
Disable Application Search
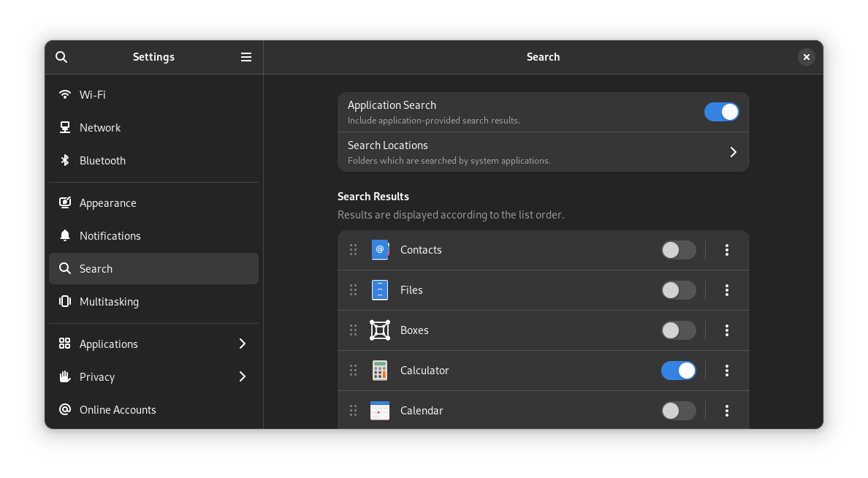(x=721, y=112)
